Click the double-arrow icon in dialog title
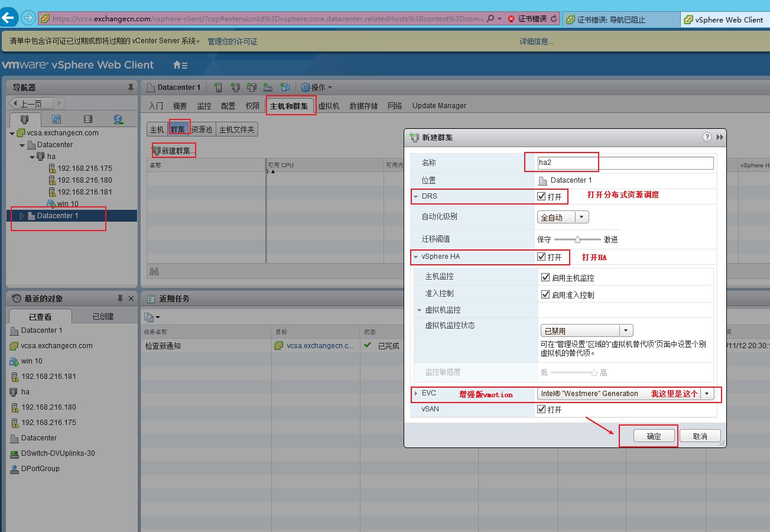This screenshot has height=532, width=770. (x=720, y=137)
